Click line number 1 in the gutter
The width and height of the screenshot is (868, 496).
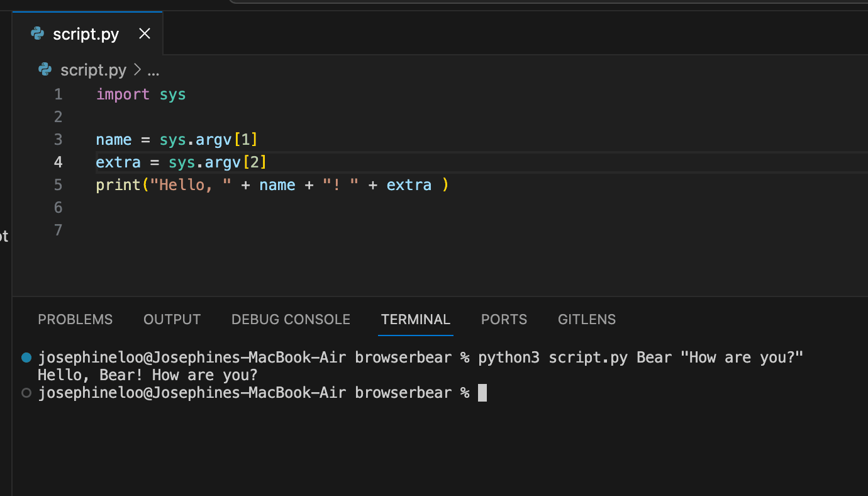[x=58, y=94]
